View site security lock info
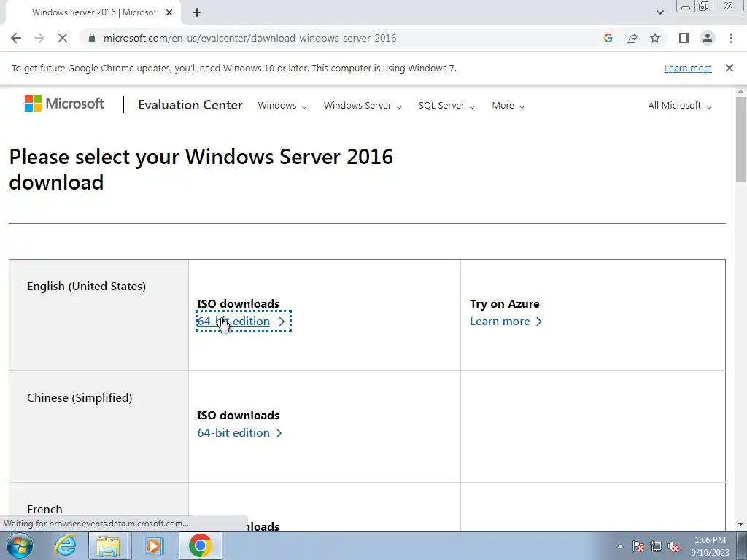 [92, 38]
